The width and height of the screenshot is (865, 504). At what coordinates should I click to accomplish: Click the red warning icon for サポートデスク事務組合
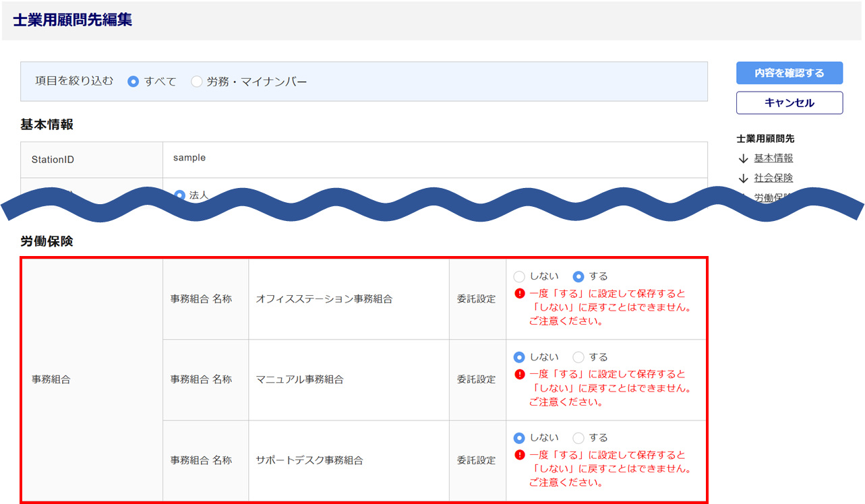pos(519,455)
